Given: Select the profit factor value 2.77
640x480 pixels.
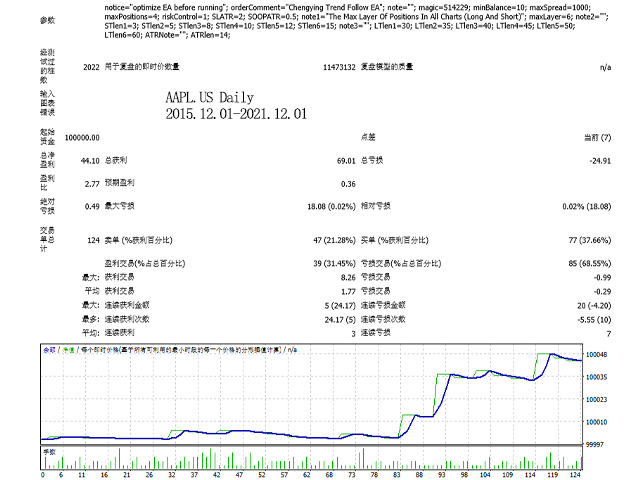Looking at the screenshot, I should tap(92, 184).
